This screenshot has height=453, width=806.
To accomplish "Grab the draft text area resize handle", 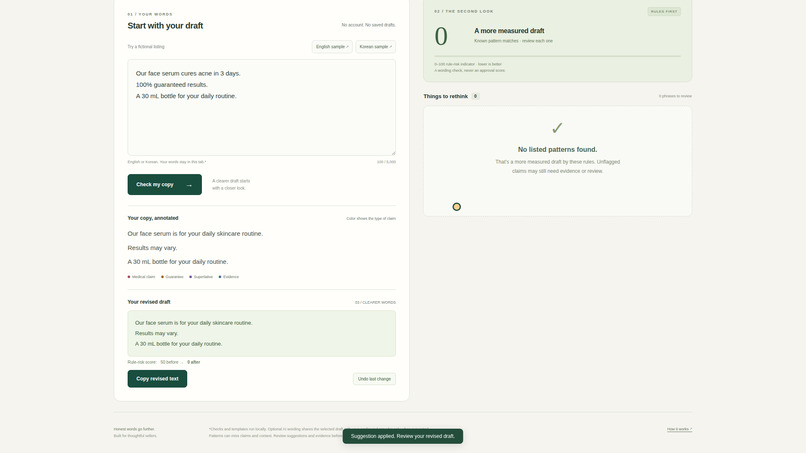I will point(393,153).
